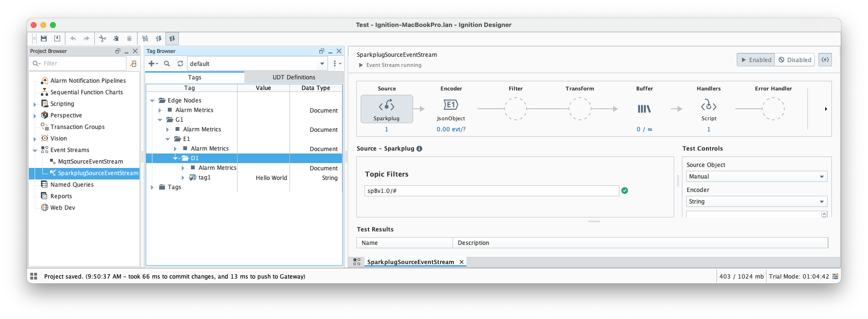Image resolution: width=868 pixels, height=319 pixels.
Task: Select the empty Transform stage circle
Action: pos(580,109)
